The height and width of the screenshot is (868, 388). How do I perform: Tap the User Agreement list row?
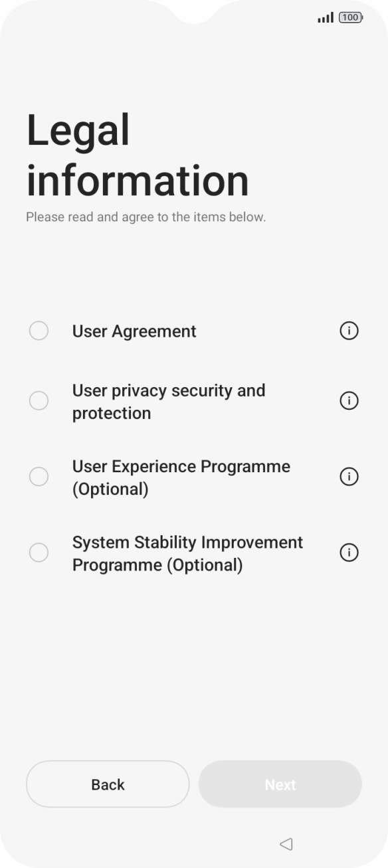click(x=134, y=331)
